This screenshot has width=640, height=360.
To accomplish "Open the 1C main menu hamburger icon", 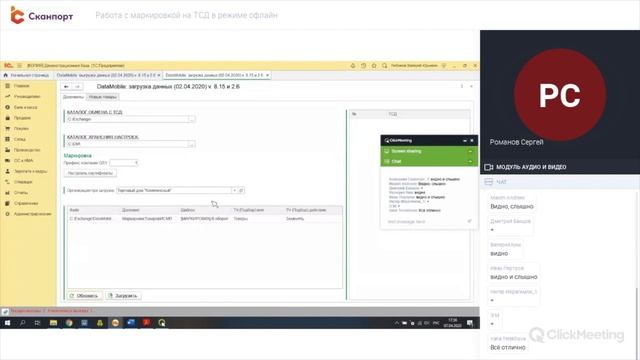I will pyautogui.click(x=19, y=65).
